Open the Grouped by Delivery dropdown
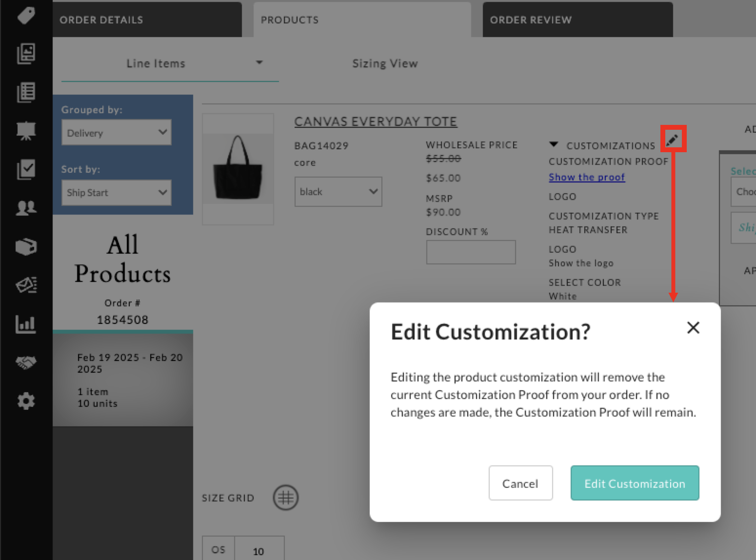 click(x=117, y=133)
